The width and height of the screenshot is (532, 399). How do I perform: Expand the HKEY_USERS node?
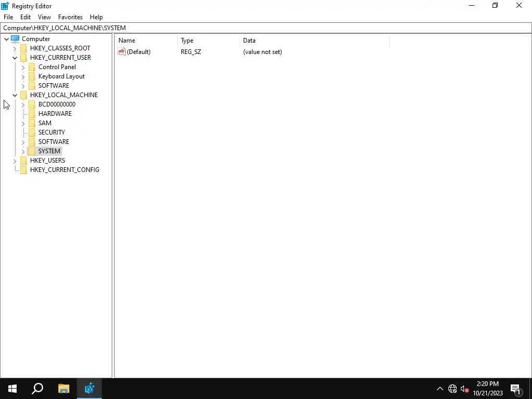(x=15, y=161)
